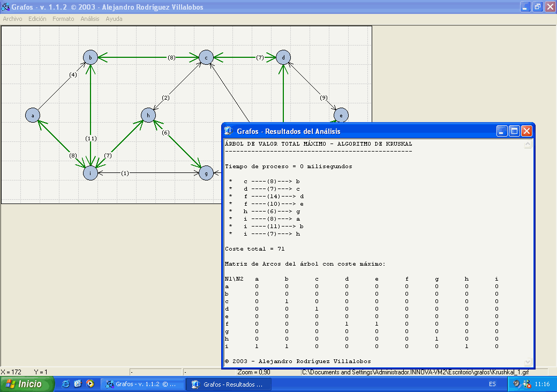Activate Grafos - Resultados taskbar button
The image size is (557, 392).
pos(228,384)
